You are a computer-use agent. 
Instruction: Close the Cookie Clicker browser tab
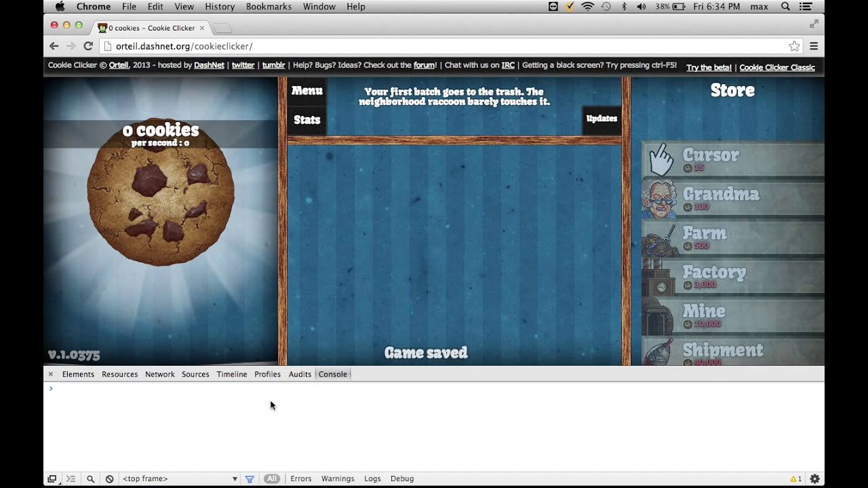pos(201,28)
